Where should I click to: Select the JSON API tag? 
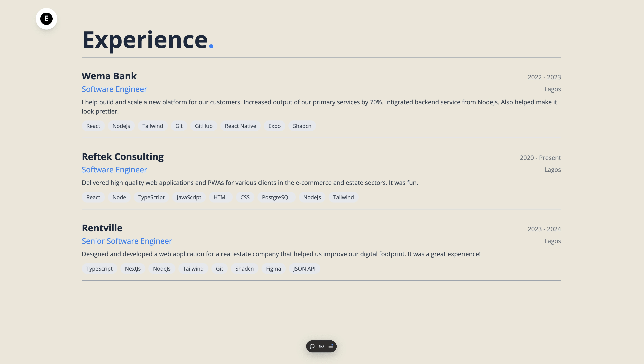point(304,269)
